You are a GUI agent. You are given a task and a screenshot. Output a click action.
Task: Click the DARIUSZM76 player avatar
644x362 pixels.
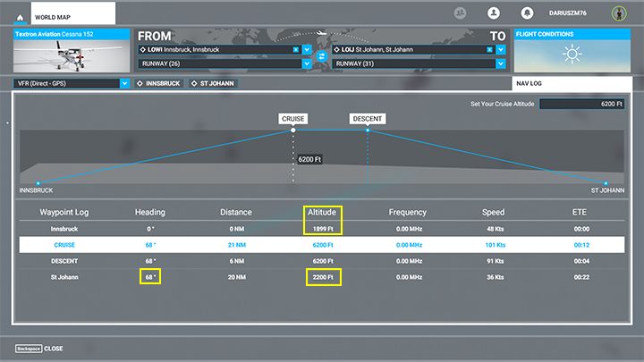618,13
